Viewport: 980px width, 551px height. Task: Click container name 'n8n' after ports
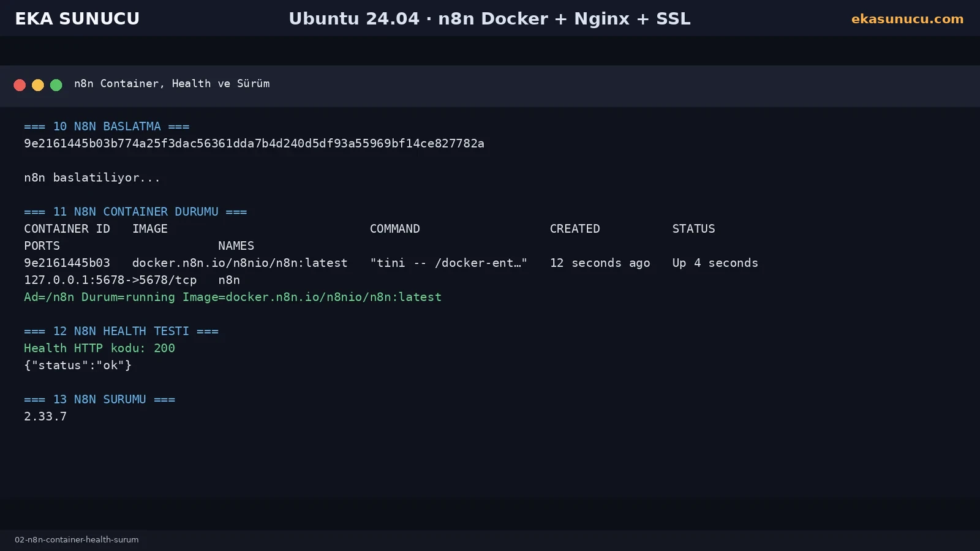[229, 280]
